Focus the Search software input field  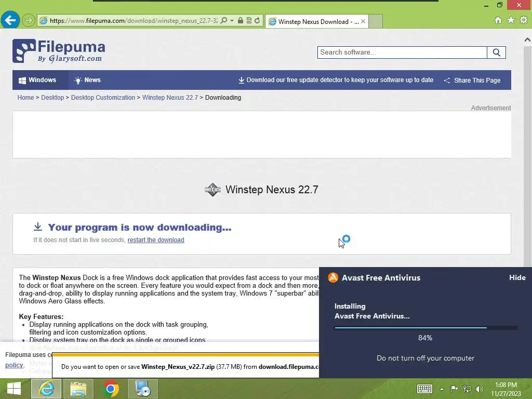click(x=402, y=52)
